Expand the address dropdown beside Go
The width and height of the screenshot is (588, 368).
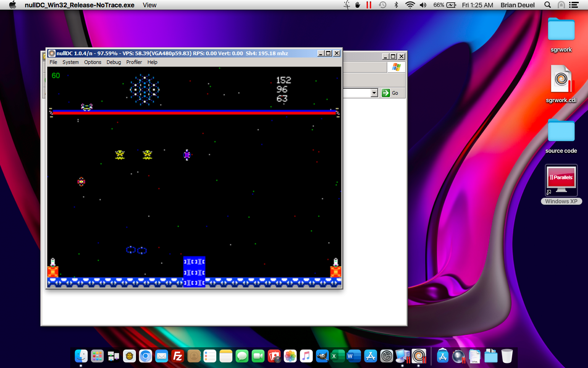point(374,93)
